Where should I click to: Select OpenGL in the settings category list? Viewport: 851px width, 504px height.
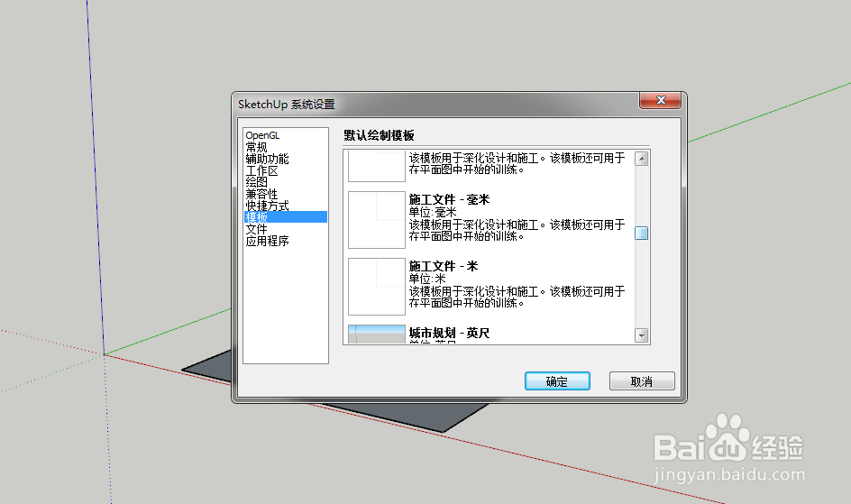point(262,135)
